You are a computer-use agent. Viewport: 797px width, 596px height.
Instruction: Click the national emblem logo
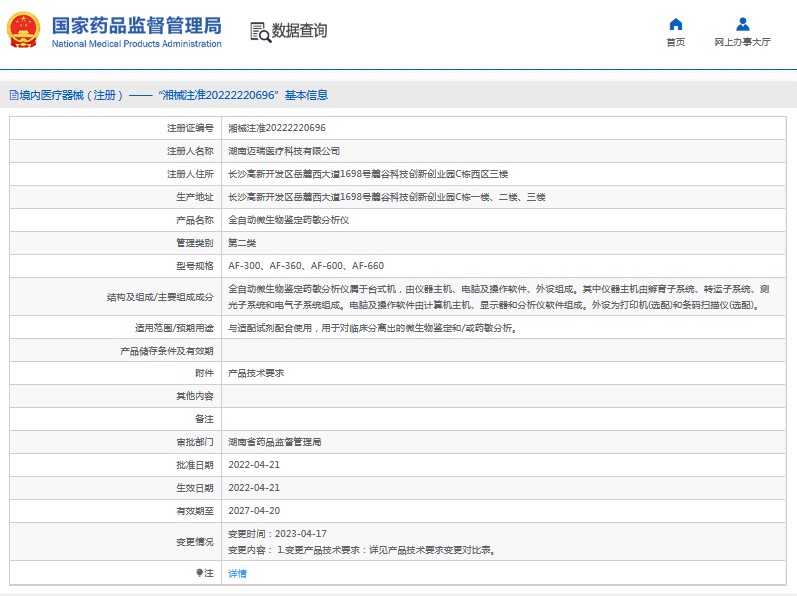[x=24, y=30]
